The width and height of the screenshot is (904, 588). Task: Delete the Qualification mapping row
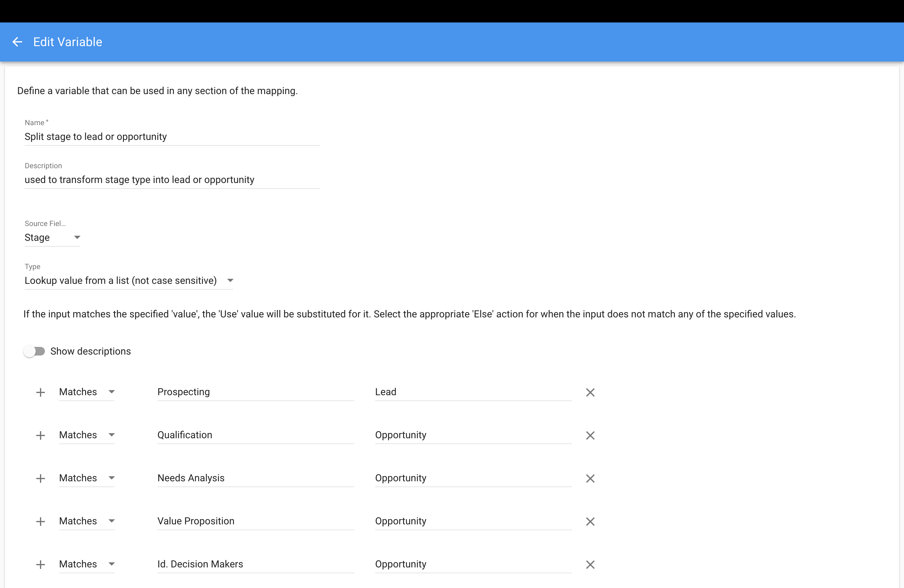(590, 435)
